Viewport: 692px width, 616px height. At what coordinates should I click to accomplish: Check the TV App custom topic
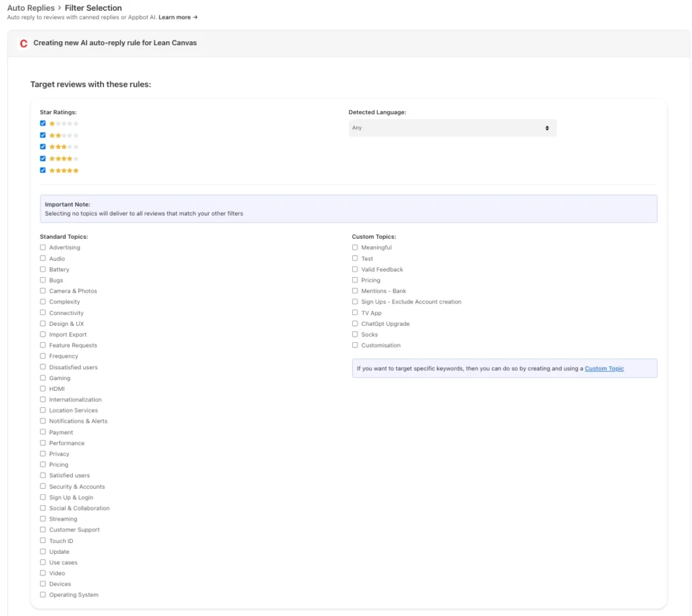[x=355, y=312]
